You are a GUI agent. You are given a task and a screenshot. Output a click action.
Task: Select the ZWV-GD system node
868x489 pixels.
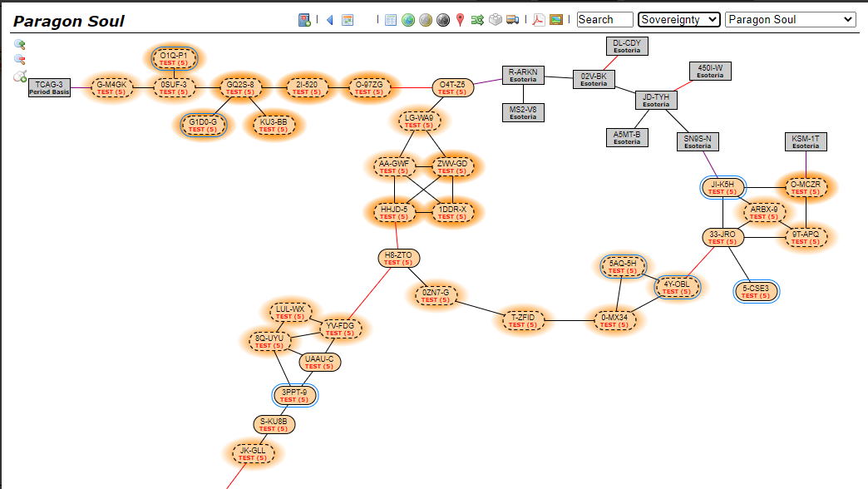click(452, 166)
